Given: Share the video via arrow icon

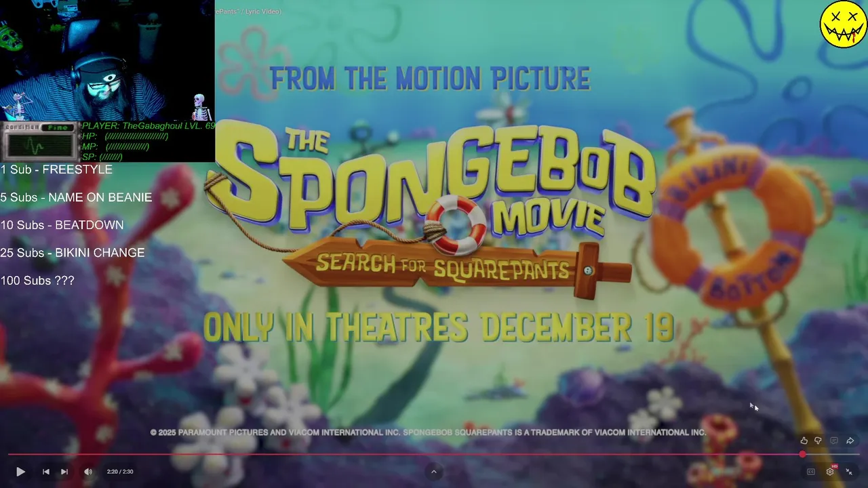Looking at the screenshot, I should click(x=850, y=441).
